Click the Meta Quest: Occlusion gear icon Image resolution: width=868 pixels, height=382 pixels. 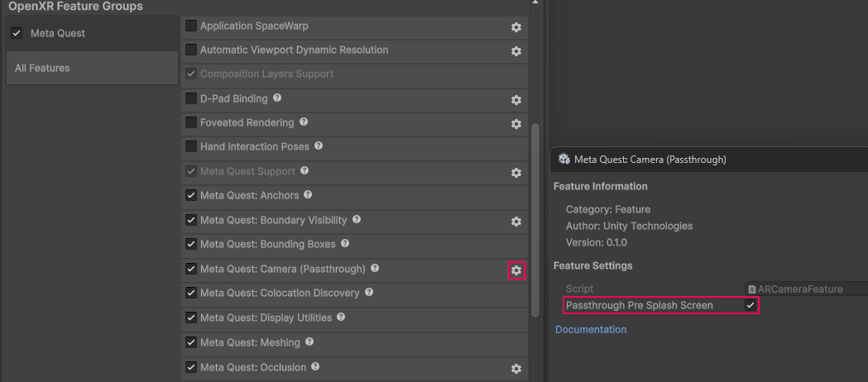[516, 369]
